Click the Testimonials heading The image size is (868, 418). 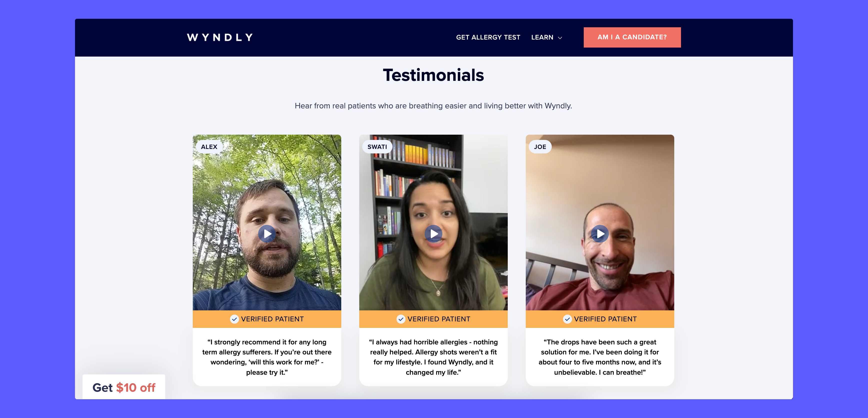coord(433,75)
